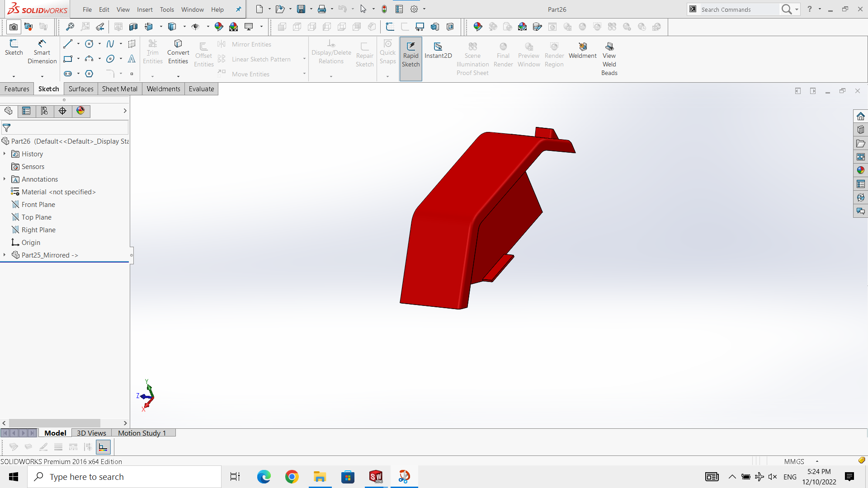Click the Convert Entities icon
This screenshot has width=868, height=488.
click(178, 52)
